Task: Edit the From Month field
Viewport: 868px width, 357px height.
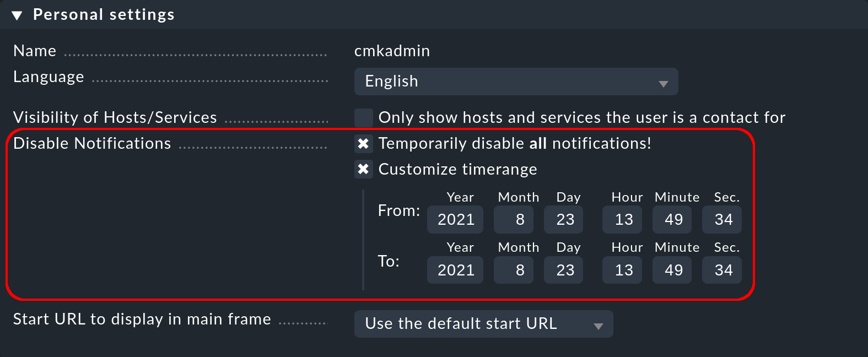Action: pyautogui.click(x=514, y=220)
